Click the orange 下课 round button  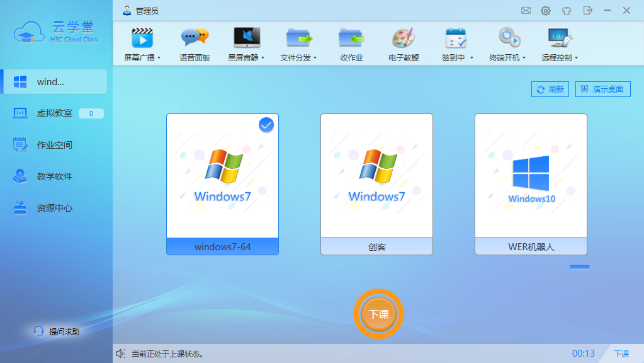(x=379, y=314)
